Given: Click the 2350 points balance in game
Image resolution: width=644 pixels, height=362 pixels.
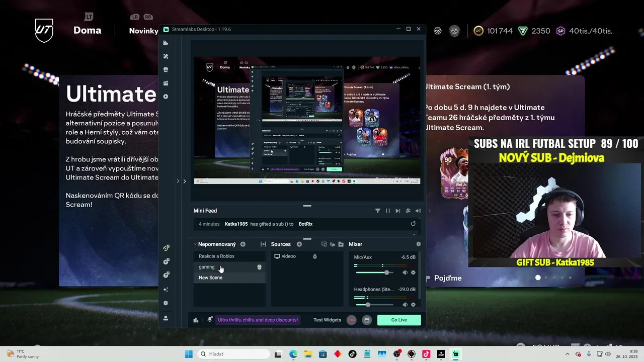Looking at the screenshot, I should [x=534, y=31].
